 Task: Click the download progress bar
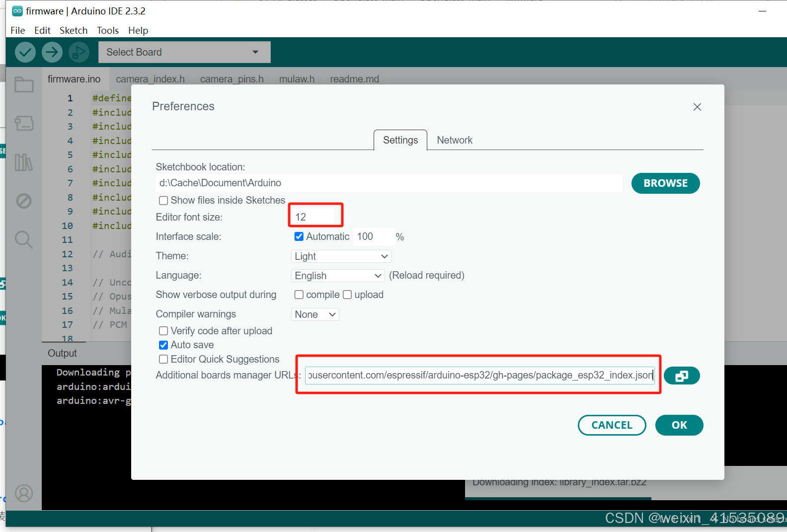tap(558, 499)
